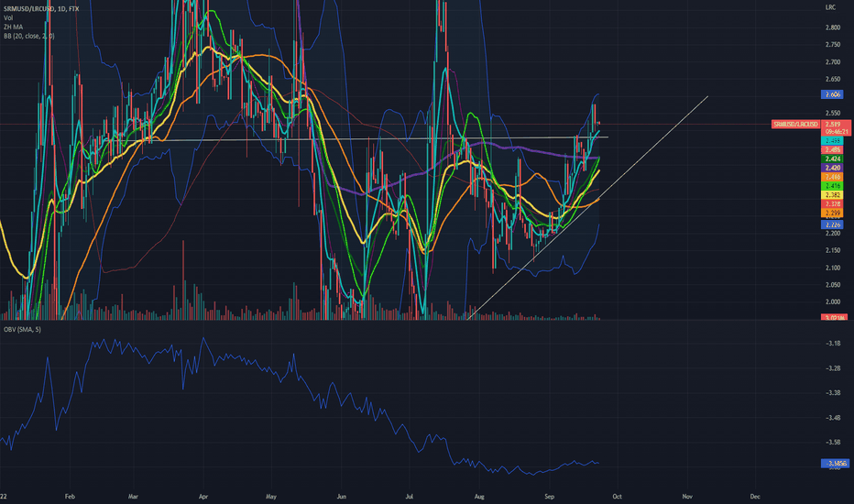Click the blue upper band value 2.606
Screen dimensions: 854x504
(x=832, y=94)
